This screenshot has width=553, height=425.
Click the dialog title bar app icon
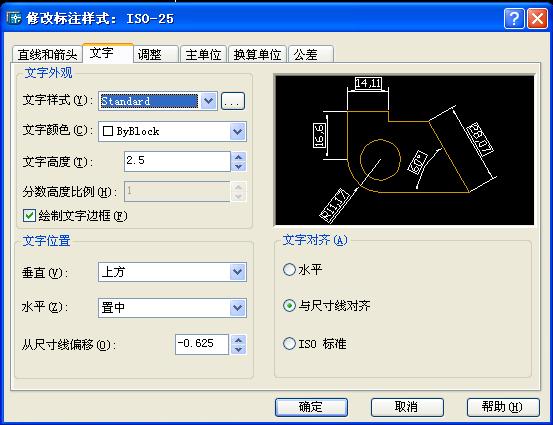(14, 18)
